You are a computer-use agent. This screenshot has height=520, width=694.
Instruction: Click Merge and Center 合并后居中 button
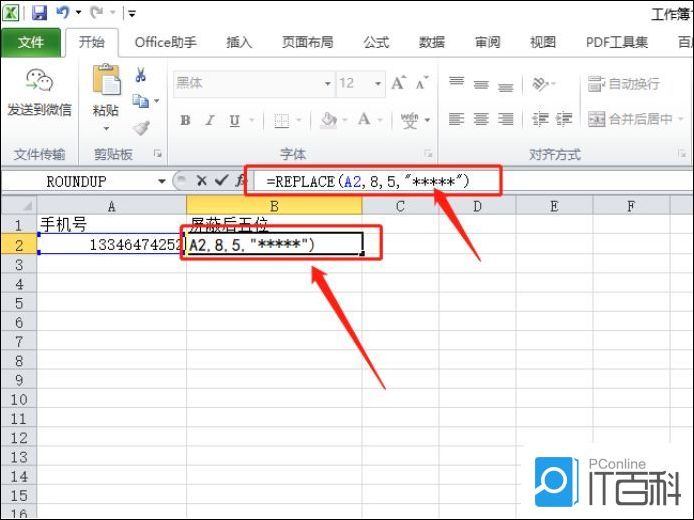click(630, 119)
